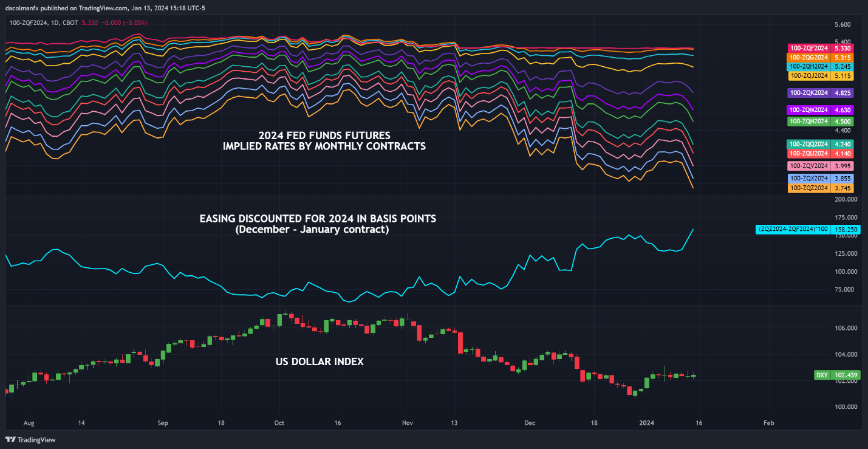Select the 100-ZQN2024 4.500 price label
Screen dimensions: 868x449
[821, 122]
